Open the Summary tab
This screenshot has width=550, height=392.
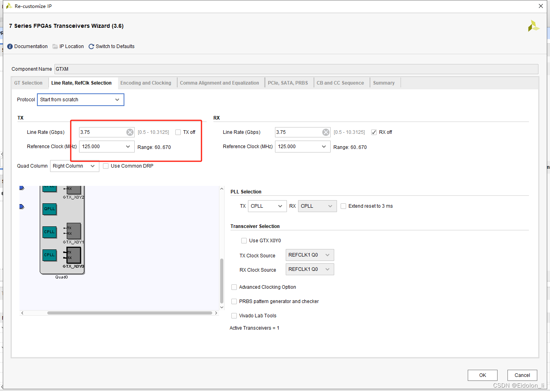click(384, 83)
